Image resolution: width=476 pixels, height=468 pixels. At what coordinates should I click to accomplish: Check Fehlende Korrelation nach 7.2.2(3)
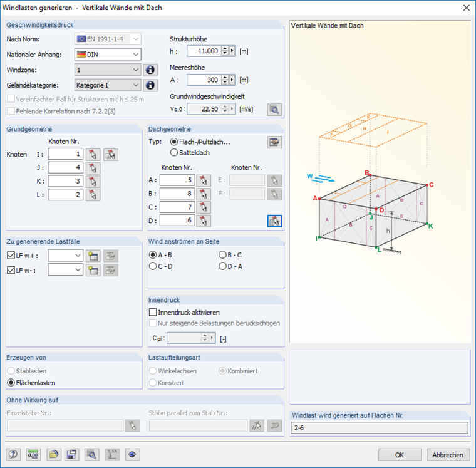(x=11, y=111)
